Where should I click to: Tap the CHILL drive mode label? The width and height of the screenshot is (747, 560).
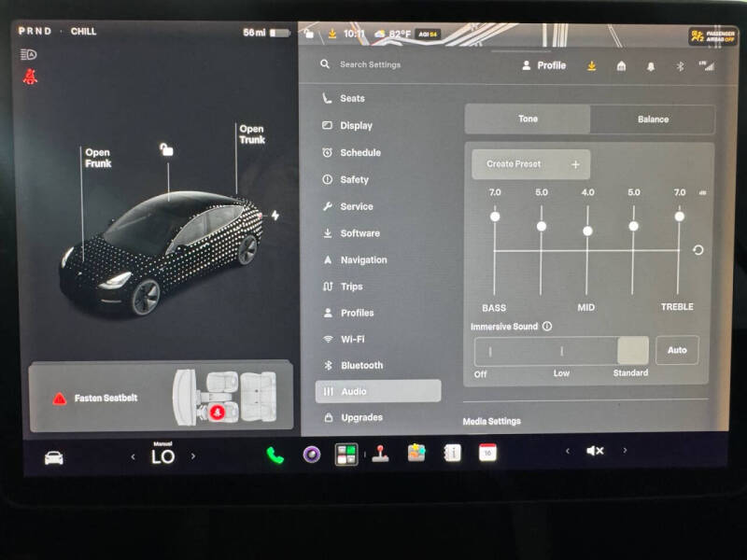(x=83, y=32)
